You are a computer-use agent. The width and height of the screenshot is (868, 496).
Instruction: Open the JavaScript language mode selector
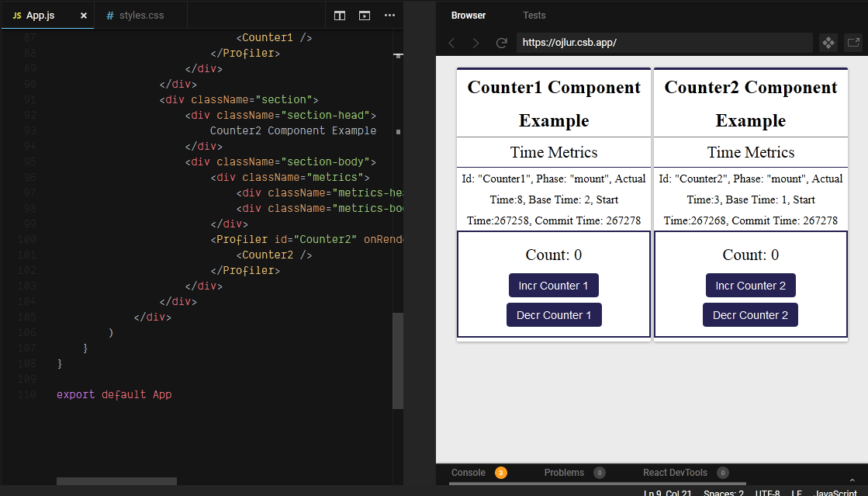point(835,492)
